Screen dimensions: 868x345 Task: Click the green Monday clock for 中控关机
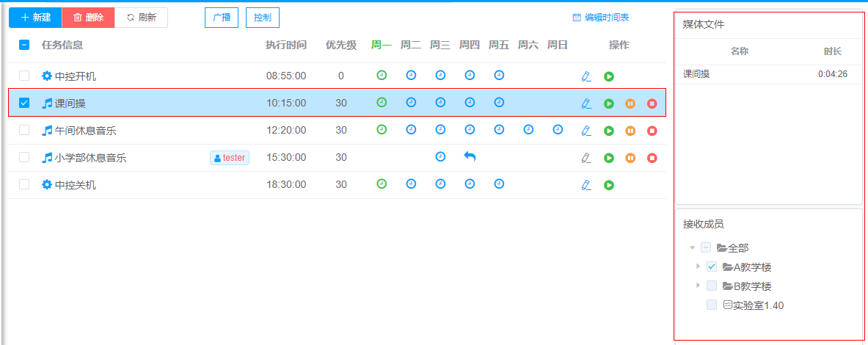tap(382, 184)
